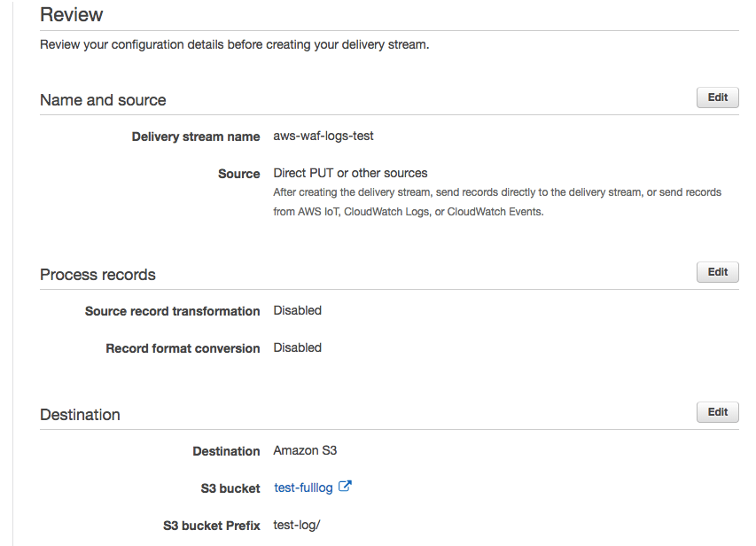756x546 pixels.
Task: Open the test-fulllog S3 bucket link
Action: pos(302,487)
